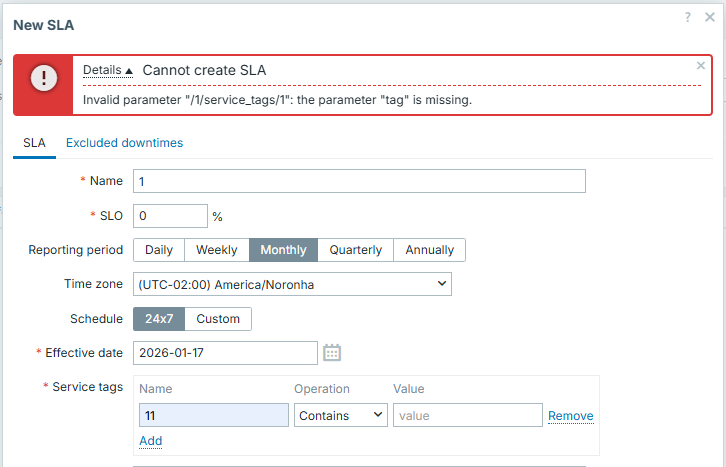The width and height of the screenshot is (726, 467).
Task: Open the Effective date calendar picker
Action: pos(332,353)
